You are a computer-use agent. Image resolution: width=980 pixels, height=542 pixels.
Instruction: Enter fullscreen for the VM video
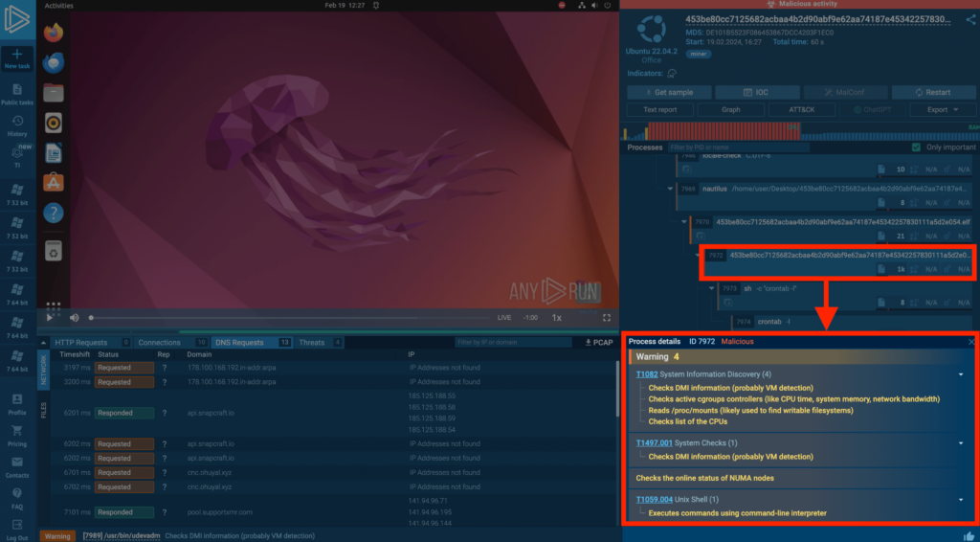click(606, 317)
